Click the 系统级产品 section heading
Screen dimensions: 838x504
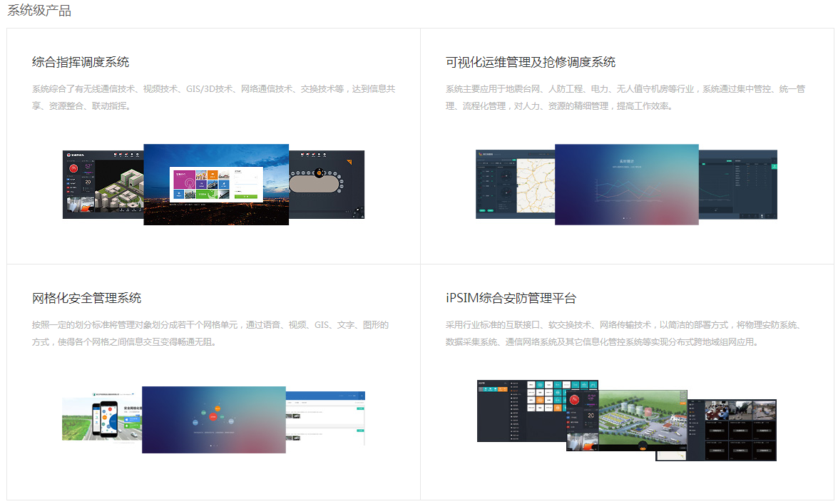(x=39, y=11)
